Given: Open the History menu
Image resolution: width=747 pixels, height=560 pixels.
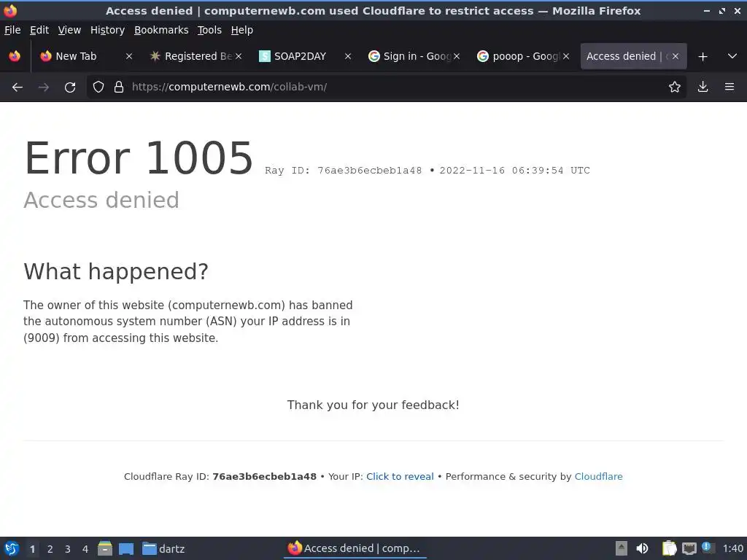Looking at the screenshot, I should click(108, 30).
